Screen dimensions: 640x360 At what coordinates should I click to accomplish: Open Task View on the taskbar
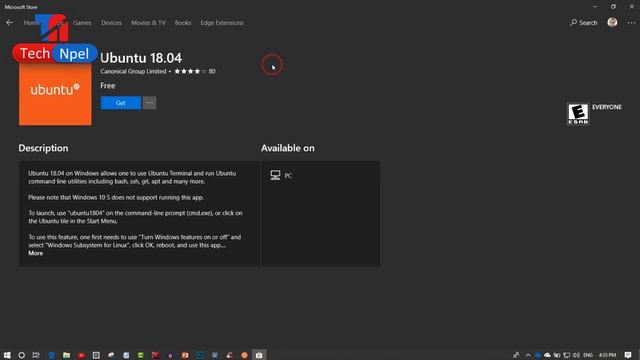click(36, 355)
